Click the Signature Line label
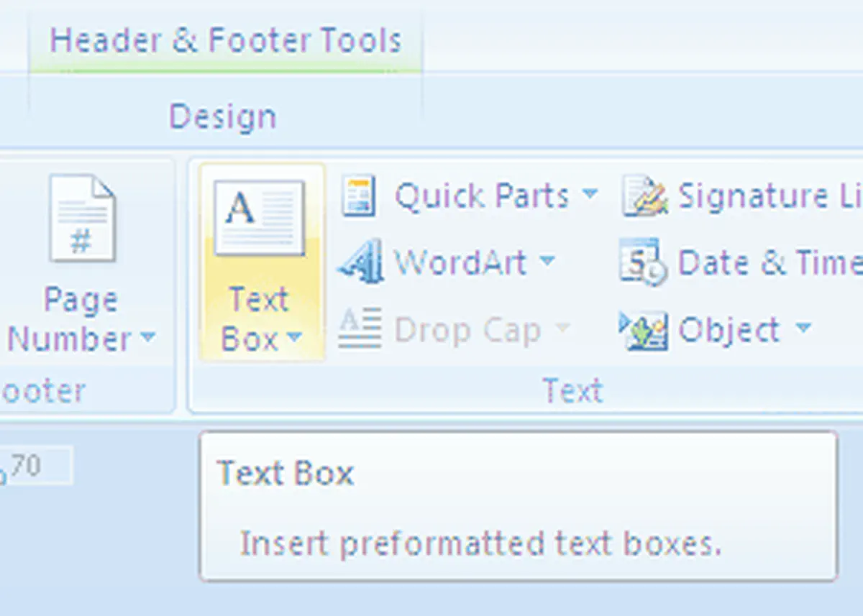Screen dimensions: 863x616 (770, 196)
